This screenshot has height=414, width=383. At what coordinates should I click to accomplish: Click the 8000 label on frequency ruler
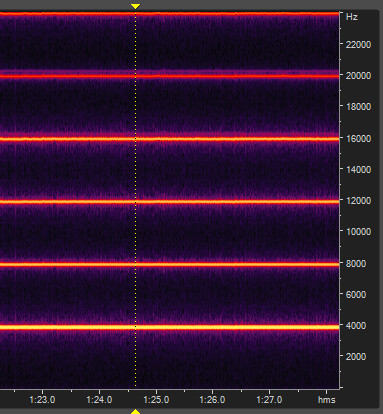(356, 263)
